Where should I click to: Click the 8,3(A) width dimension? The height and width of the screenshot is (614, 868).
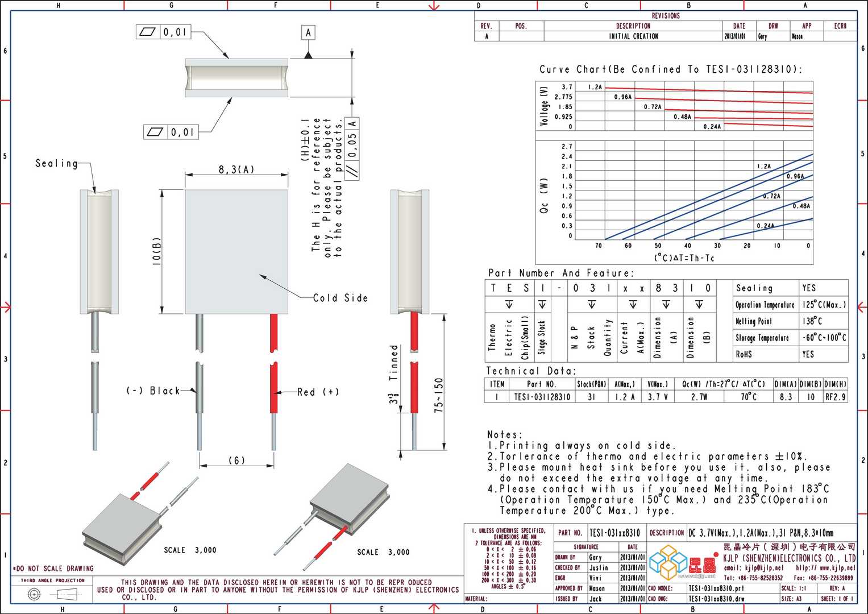(x=236, y=169)
